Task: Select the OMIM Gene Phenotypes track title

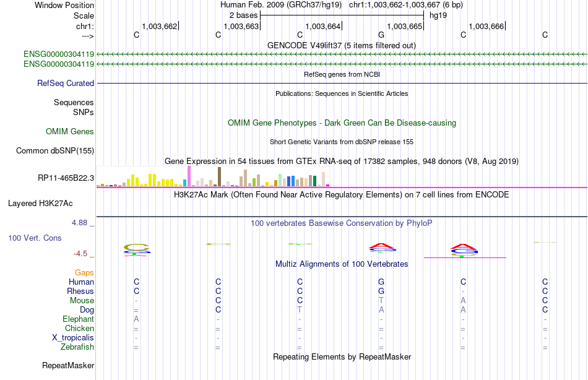Action: coord(342,123)
